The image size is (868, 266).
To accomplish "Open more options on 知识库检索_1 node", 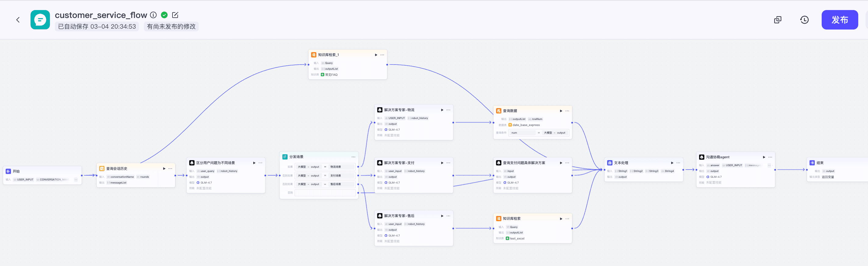I will coord(382,55).
